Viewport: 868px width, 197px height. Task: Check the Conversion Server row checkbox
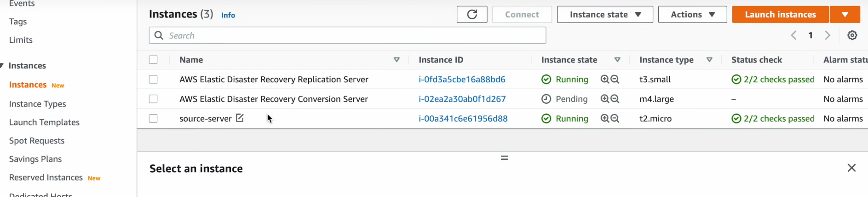coord(153,99)
